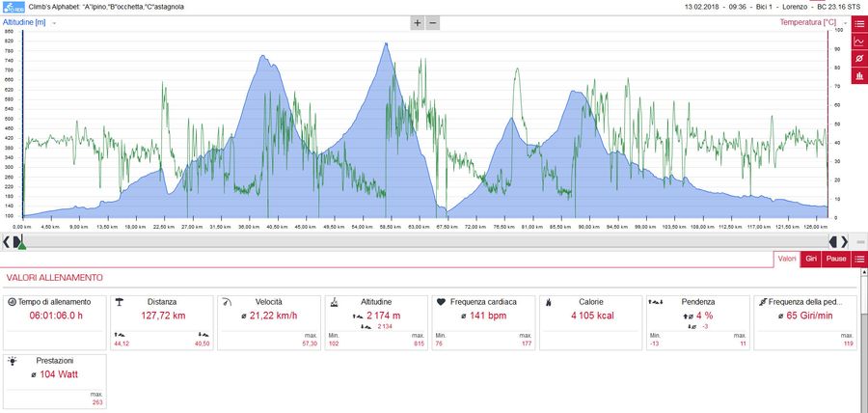This screenshot has height=413, width=868.
Task: Grab the right range handle on the zoom bar
Action: (832, 241)
